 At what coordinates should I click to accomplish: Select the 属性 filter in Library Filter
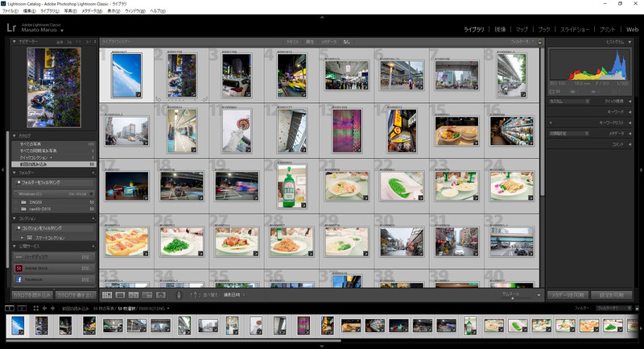tap(310, 42)
